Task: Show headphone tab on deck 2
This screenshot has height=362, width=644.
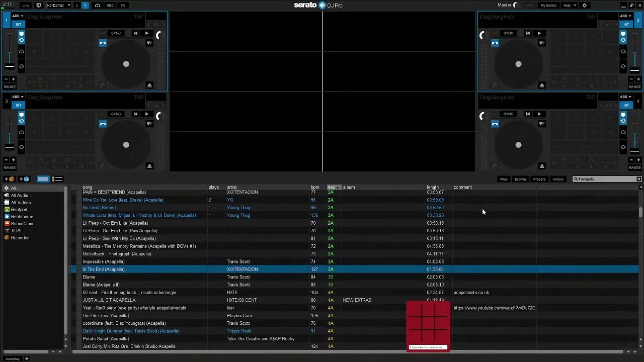Action: tap(623, 51)
